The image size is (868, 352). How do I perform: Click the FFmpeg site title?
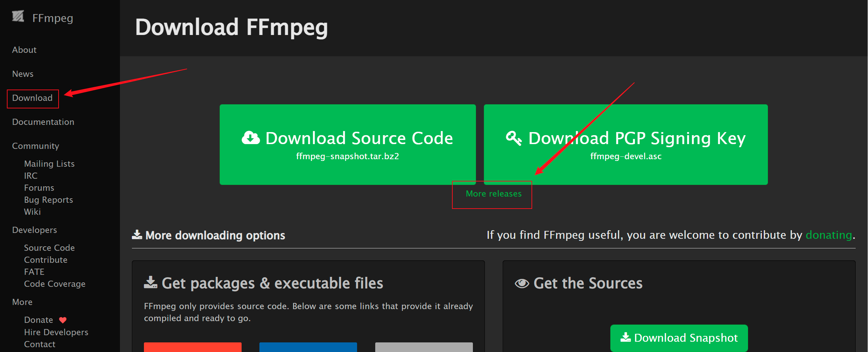[x=52, y=18]
